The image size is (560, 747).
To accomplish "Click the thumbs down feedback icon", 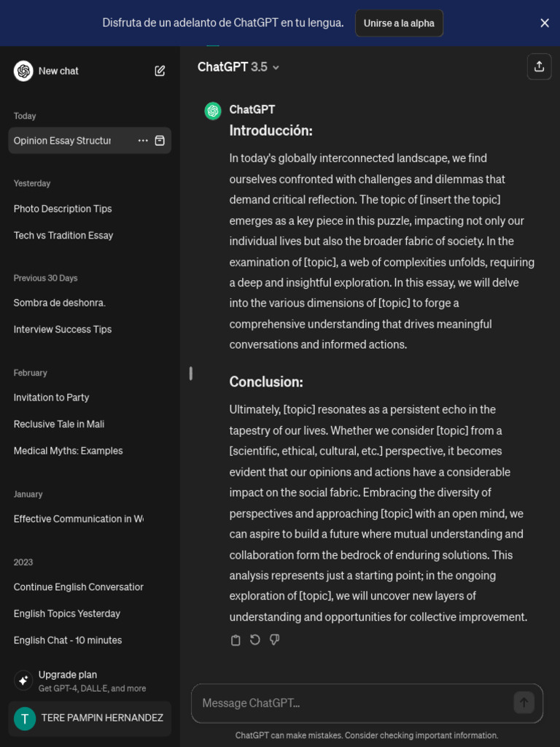I will [275, 640].
